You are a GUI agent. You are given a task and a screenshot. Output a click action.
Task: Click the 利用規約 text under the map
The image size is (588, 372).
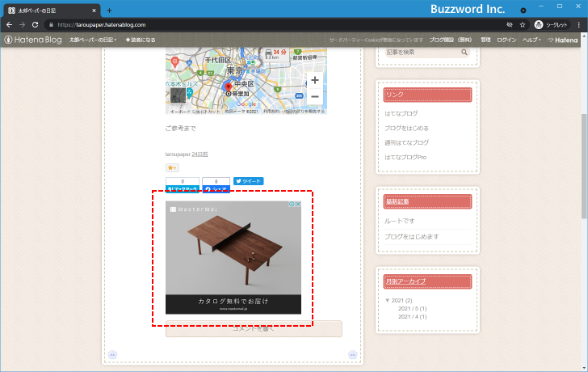pos(271,112)
